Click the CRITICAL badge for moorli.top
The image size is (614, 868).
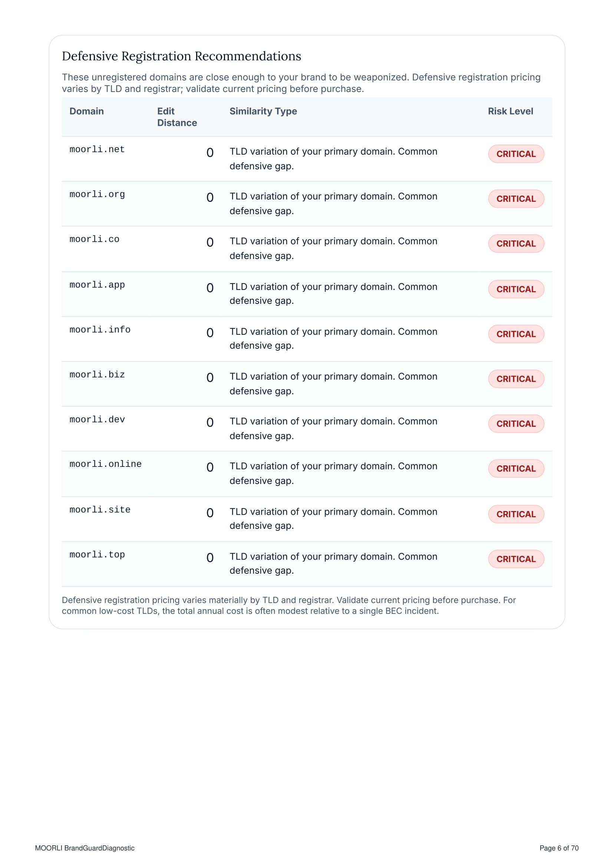516,559
